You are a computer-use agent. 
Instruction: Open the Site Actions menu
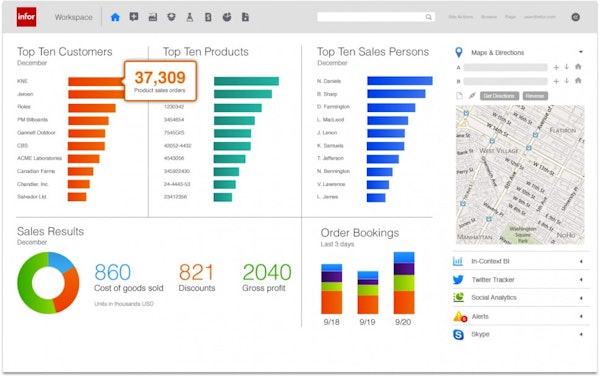(x=460, y=17)
